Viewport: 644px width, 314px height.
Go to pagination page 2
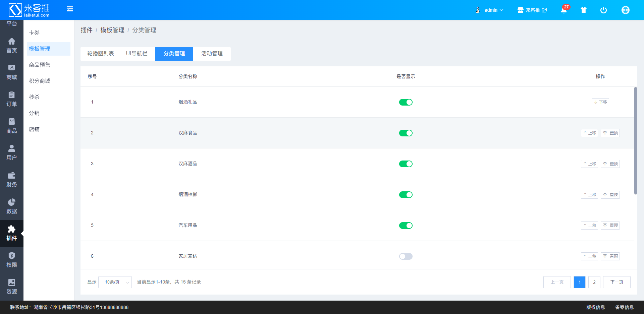[594, 282]
